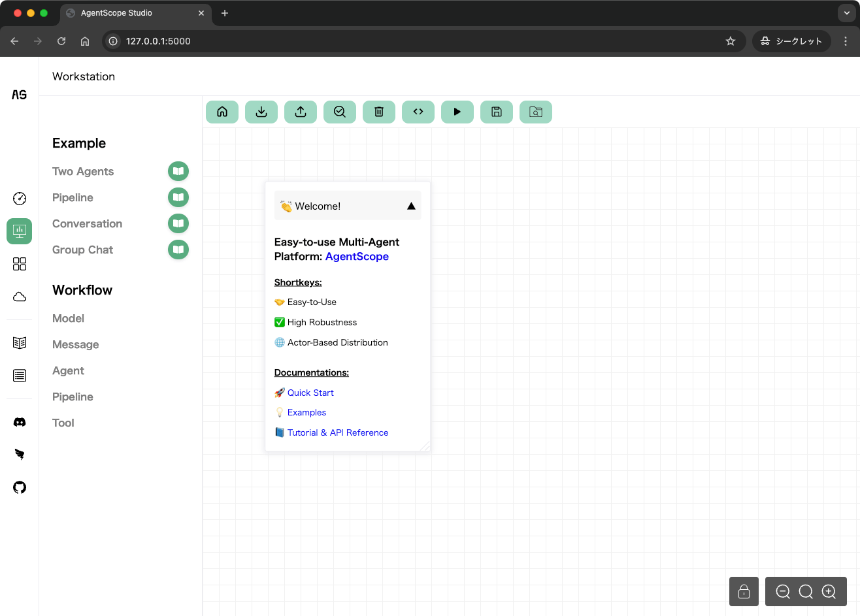This screenshot has width=860, height=616.
Task: Click the incognito シークレット button
Action: [791, 41]
